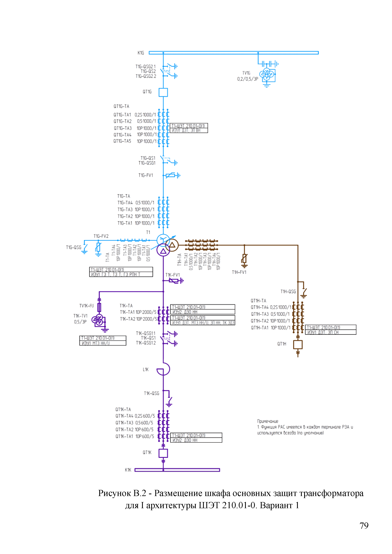This screenshot has width=392, height=554.
Task: Click the label 'QT1G-TA5'
Action: 122,141
